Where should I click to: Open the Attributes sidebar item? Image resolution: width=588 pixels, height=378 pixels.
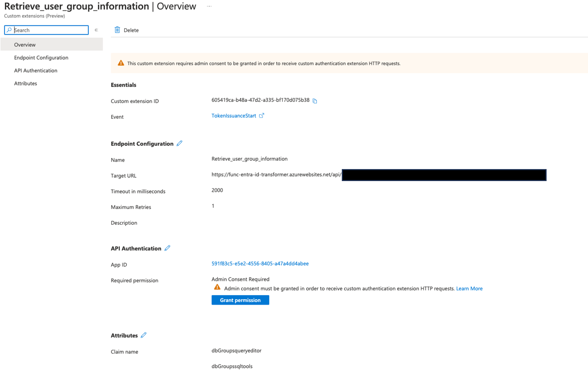[26, 83]
